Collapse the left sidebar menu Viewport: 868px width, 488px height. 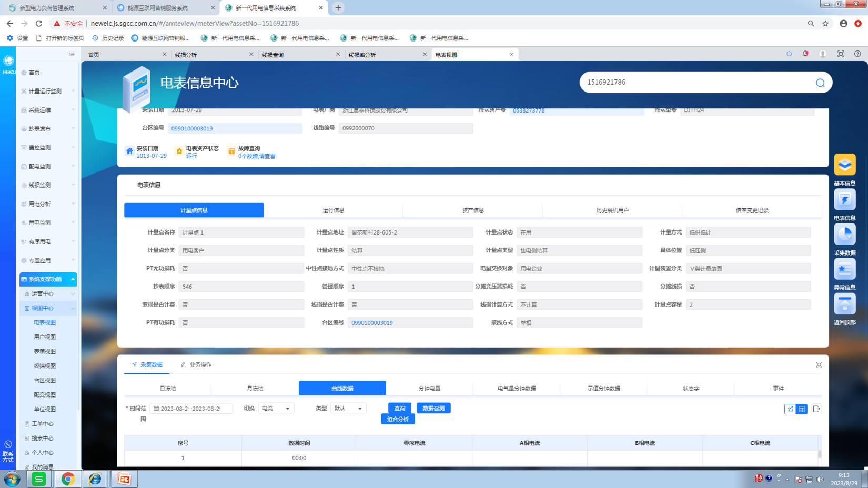click(72, 54)
